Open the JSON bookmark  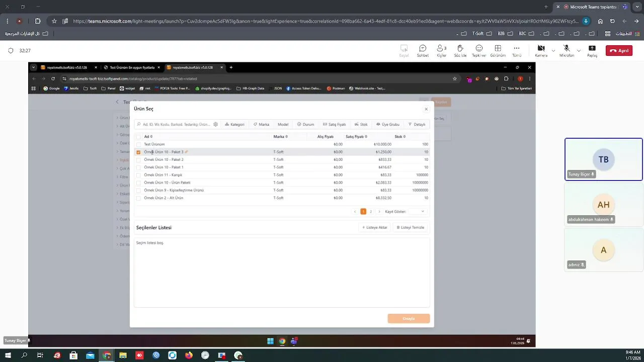[x=275, y=88]
